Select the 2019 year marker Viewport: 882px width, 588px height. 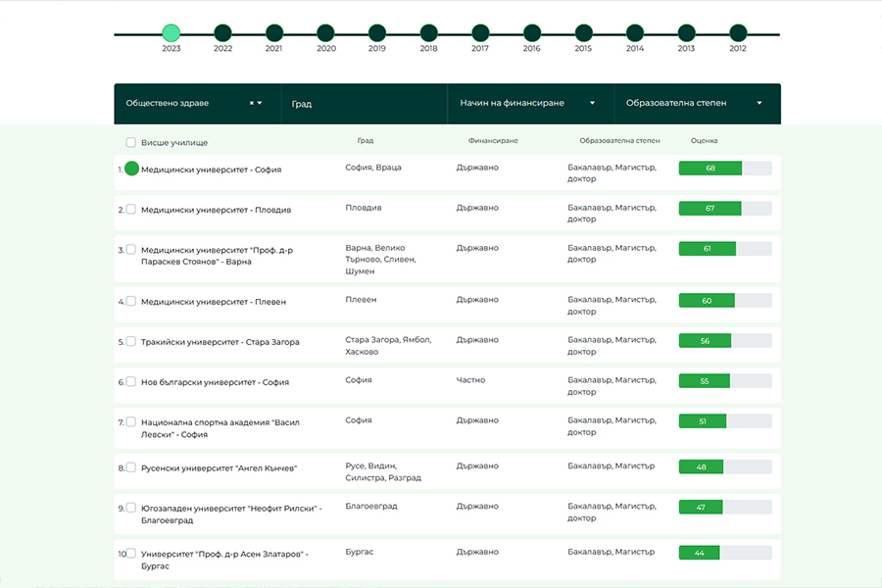[x=377, y=33]
